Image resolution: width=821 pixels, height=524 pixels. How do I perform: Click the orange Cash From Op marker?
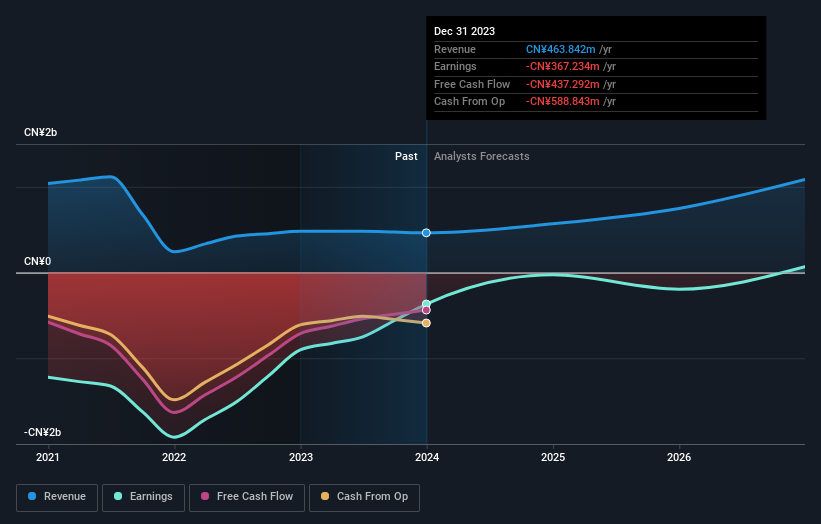click(426, 323)
